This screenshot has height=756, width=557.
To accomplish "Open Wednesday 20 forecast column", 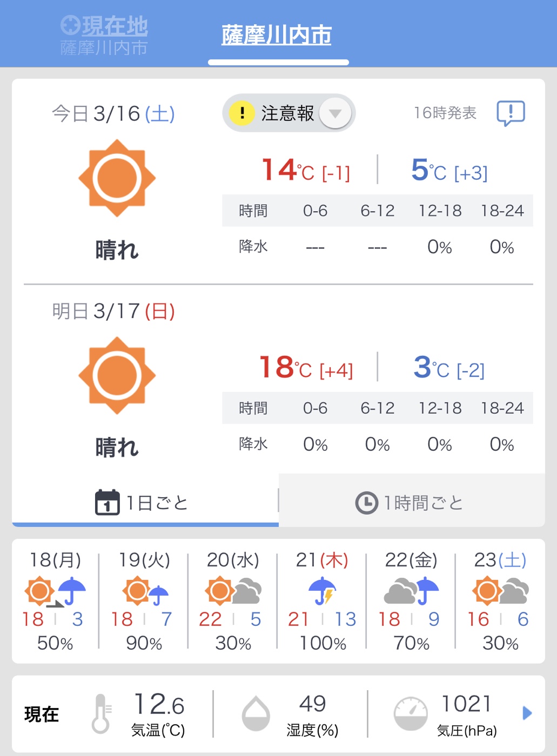I will tap(233, 600).
